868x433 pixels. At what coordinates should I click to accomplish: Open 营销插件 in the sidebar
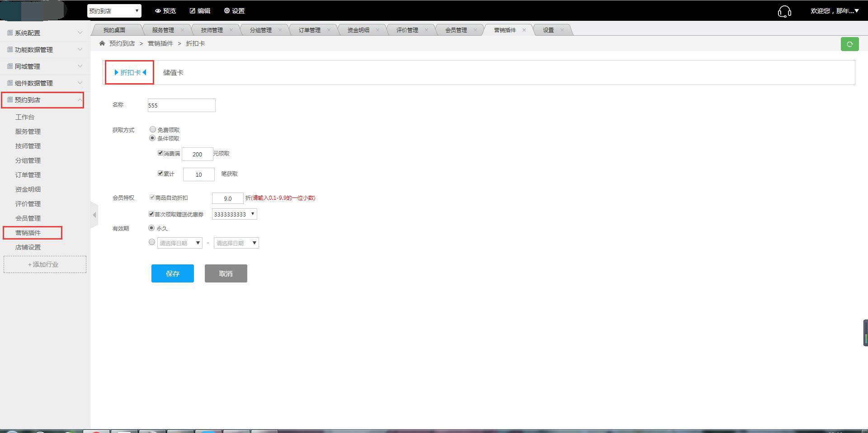[x=28, y=233]
